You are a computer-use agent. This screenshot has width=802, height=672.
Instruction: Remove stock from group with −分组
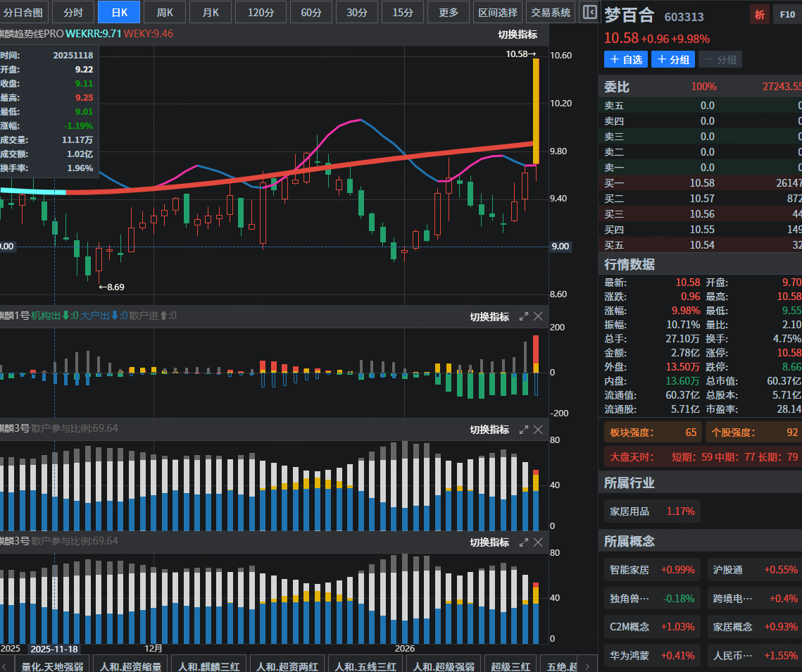(x=720, y=60)
